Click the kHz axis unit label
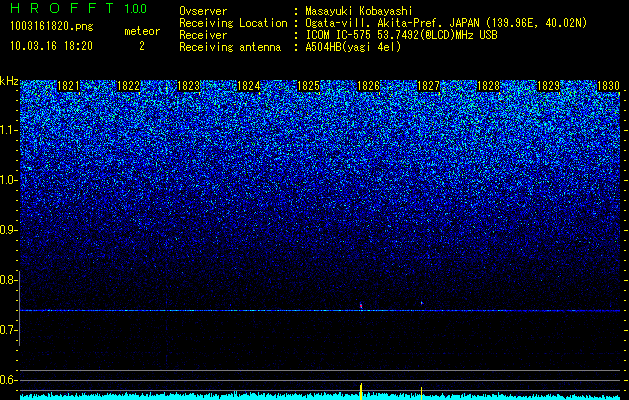This screenshot has height=400, width=629. tap(9, 81)
